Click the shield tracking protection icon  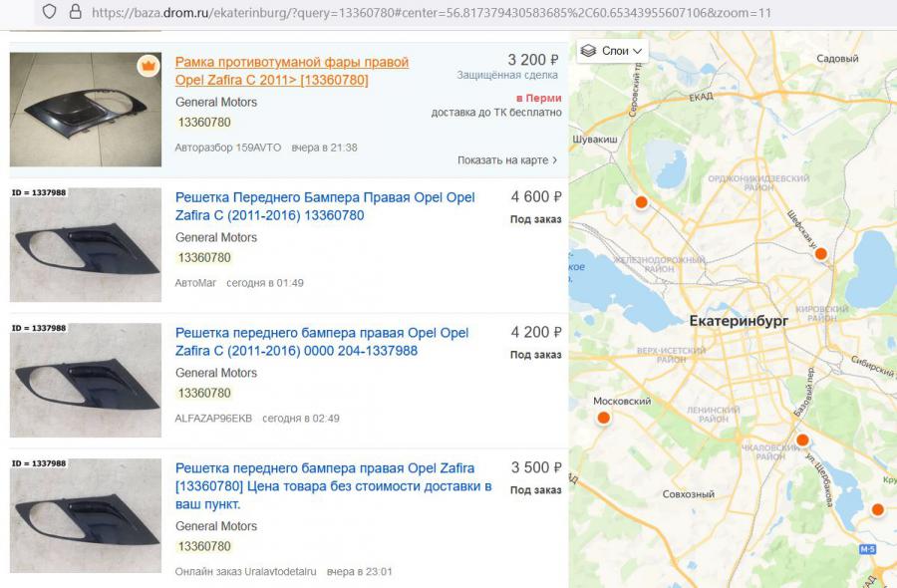click(x=50, y=11)
